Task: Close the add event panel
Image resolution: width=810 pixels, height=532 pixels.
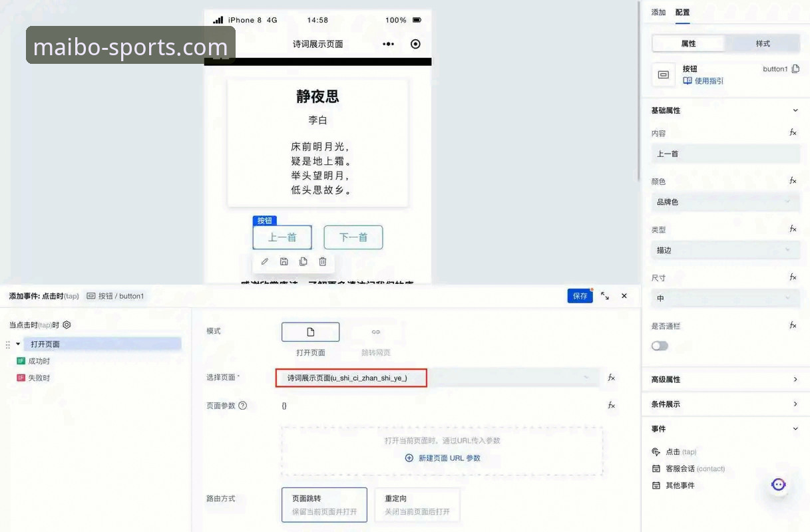Action: pos(624,296)
